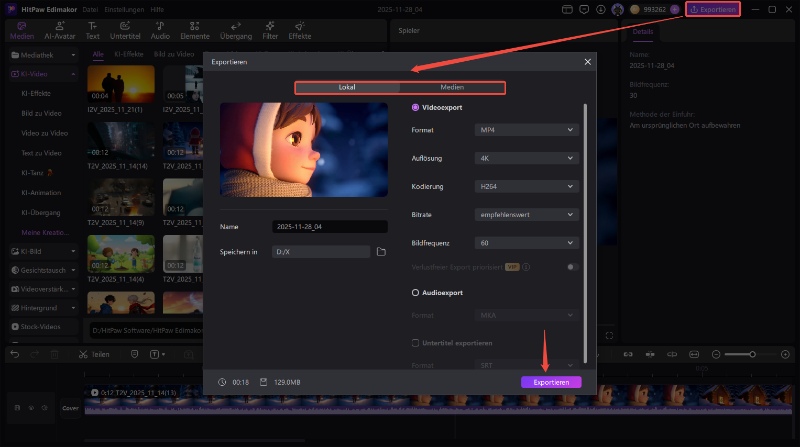Screen dimensions: 800x447
Task: Click the purple Exportieren button in dialog
Action: [x=551, y=382]
